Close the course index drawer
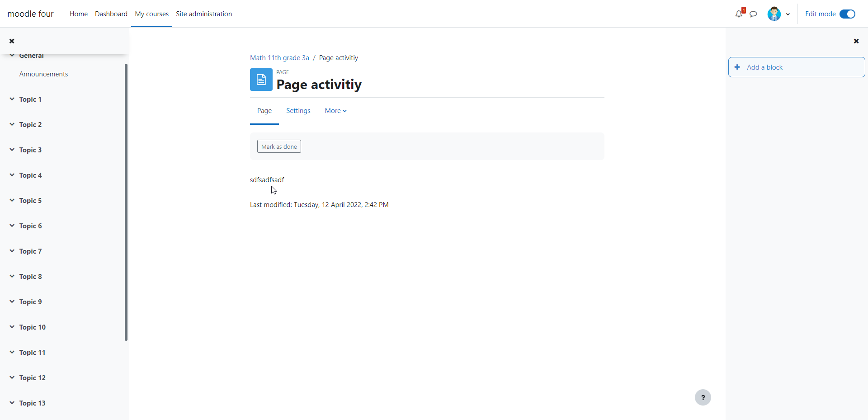 [12, 41]
